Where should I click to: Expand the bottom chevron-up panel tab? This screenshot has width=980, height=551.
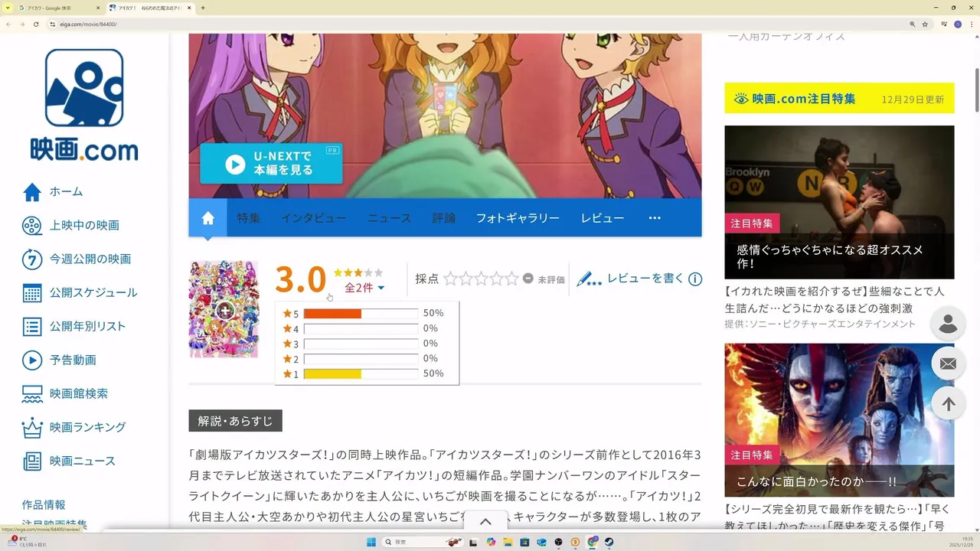point(485,521)
